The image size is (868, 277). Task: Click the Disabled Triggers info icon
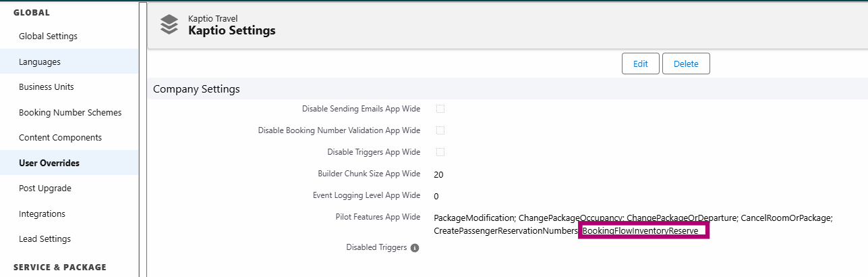[x=415, y=248]
